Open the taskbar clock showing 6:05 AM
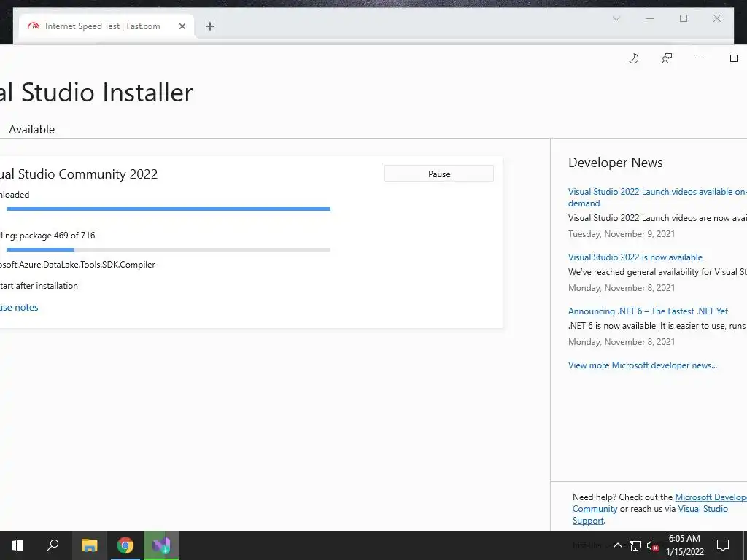Screen dimensions: 747x560 684,545
